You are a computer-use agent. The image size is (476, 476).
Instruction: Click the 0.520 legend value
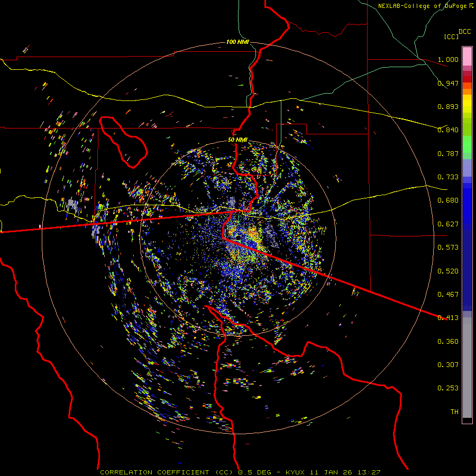pos(448,271)
